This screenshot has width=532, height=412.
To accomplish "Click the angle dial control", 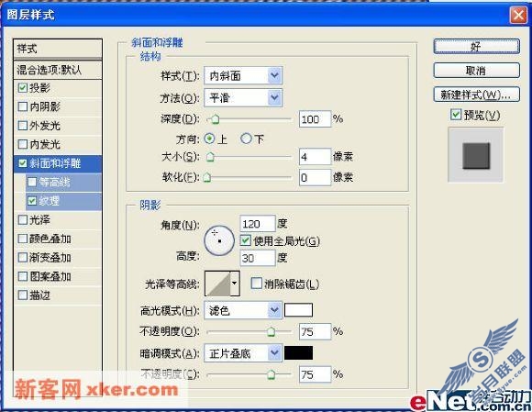I will tap(219, 240).
